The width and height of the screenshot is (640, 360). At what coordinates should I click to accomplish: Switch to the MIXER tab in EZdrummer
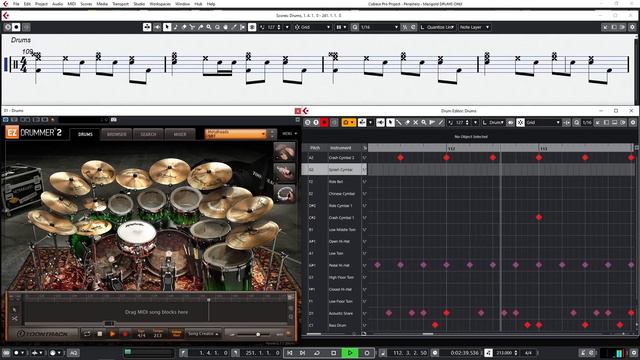pyautogui.click(x=180, y=134)
